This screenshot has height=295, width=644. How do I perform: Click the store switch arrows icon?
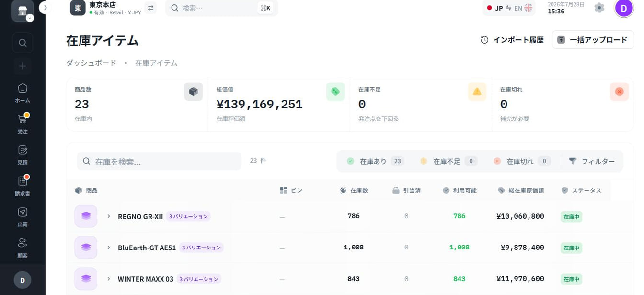click(x=150, y=8)
